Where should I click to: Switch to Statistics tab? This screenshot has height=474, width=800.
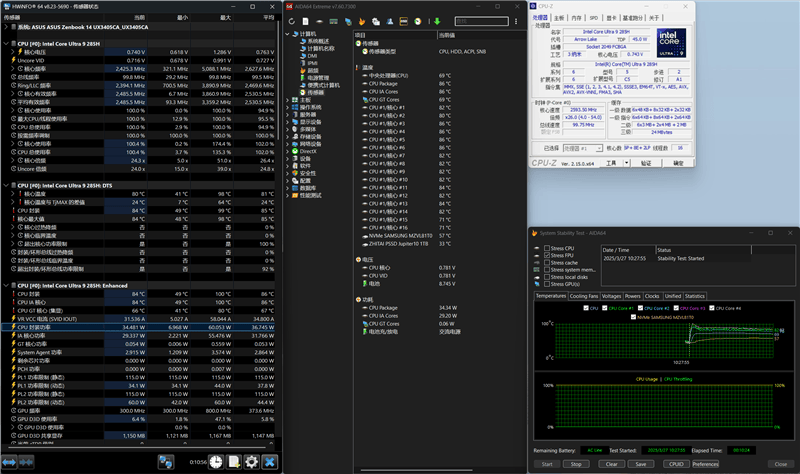click(694, 296)
